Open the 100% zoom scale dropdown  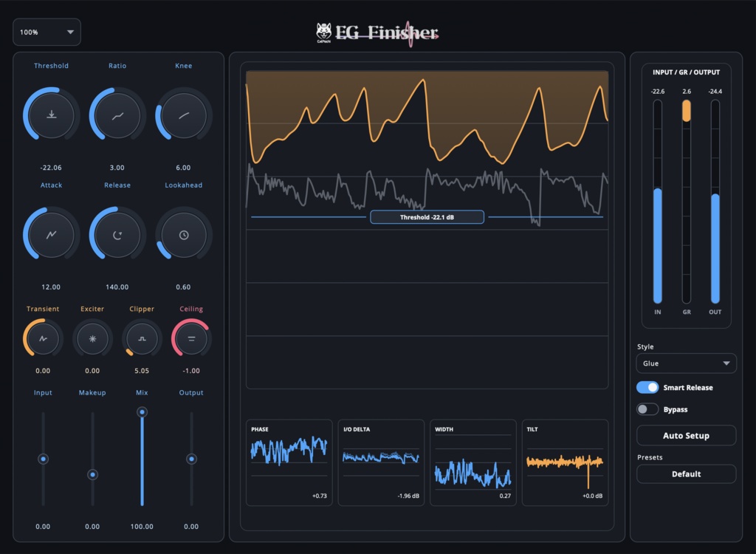point(47,32)
